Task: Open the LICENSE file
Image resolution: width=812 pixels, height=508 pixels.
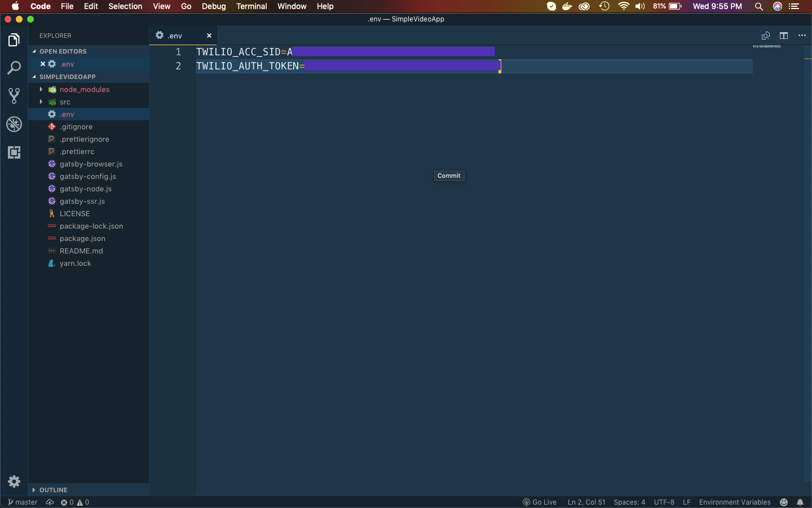Action: [89, 214]
